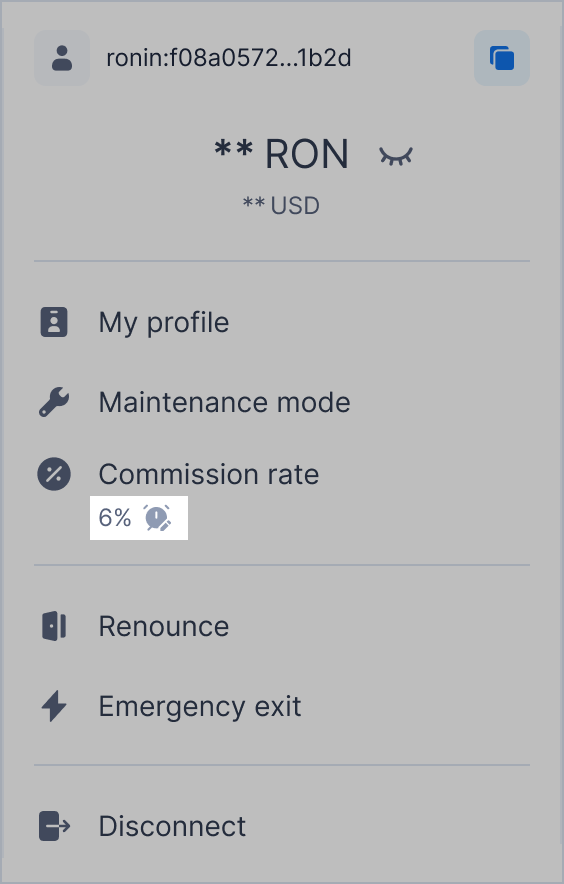The height and width of the screenshot is (884, 564).
Task: Open My profile
Action: pos(164,322)
